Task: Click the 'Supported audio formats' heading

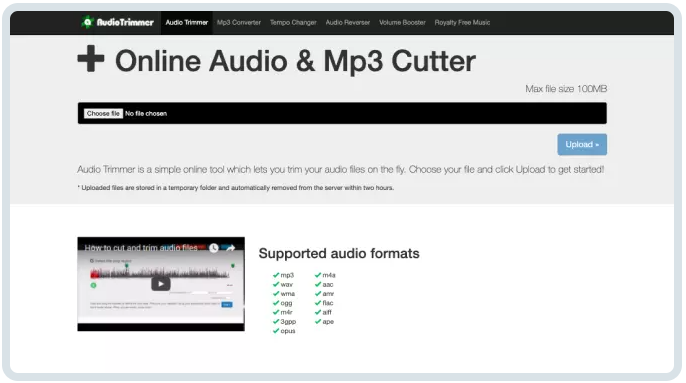Action: [x=339, y=253]
